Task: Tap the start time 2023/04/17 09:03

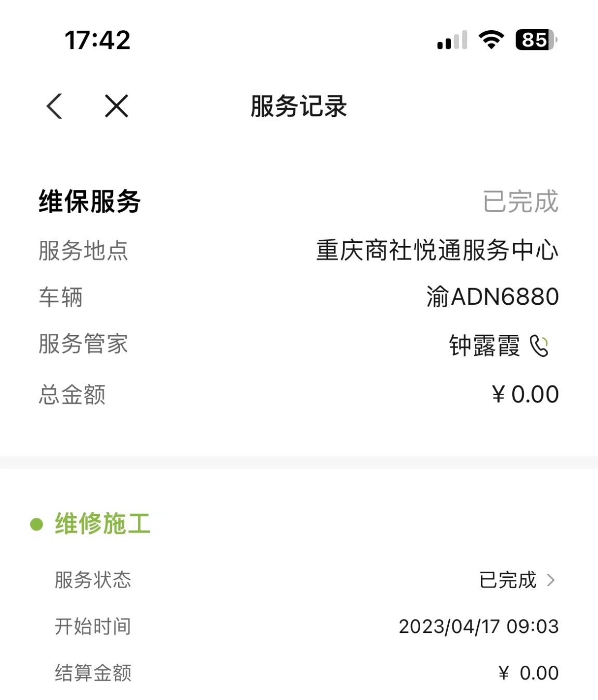Action: [x=478, y=626]
